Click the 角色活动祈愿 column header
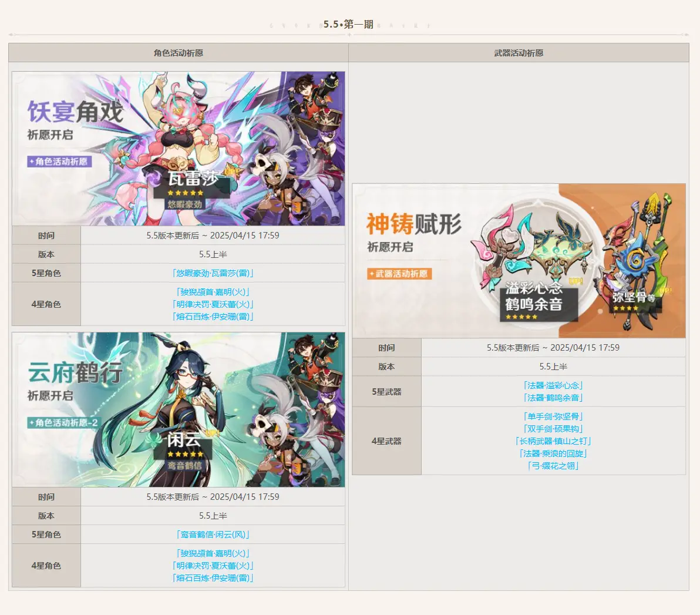Image resolution: width=700 pixels, height=615 pixels. pyautogui.click(x=178, y=53)
